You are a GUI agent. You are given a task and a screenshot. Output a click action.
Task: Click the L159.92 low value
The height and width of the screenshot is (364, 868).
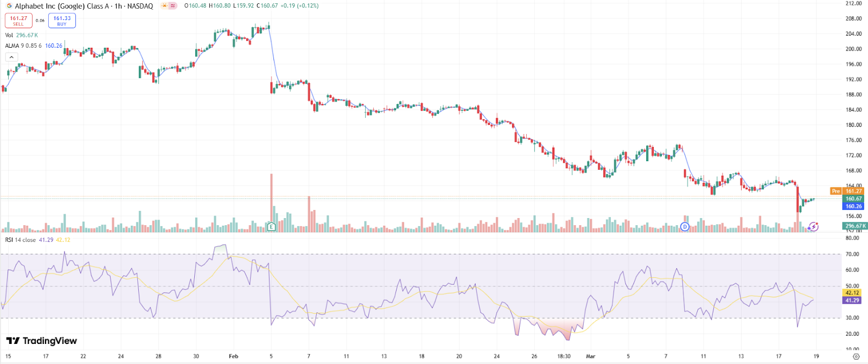(x=244, y=6)
